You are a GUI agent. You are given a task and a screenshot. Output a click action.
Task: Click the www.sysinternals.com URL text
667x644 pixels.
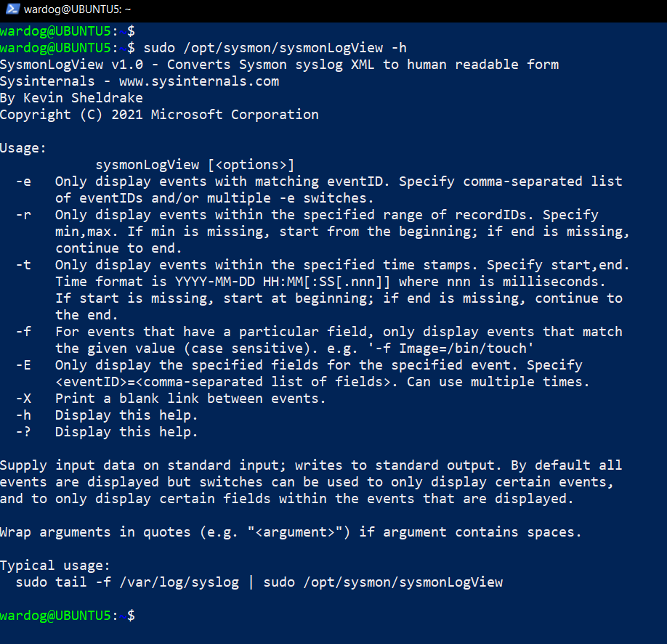[x=199, y=81]
